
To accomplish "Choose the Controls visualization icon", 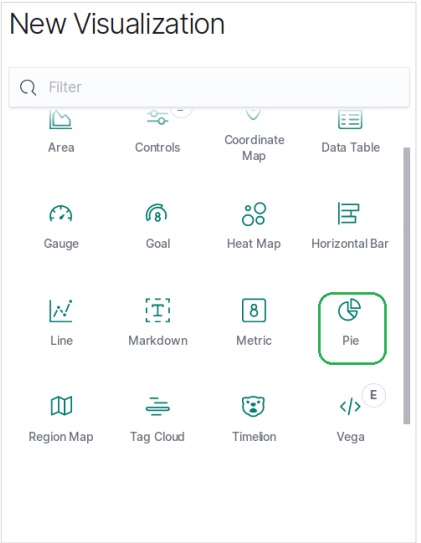I will 158,117.
